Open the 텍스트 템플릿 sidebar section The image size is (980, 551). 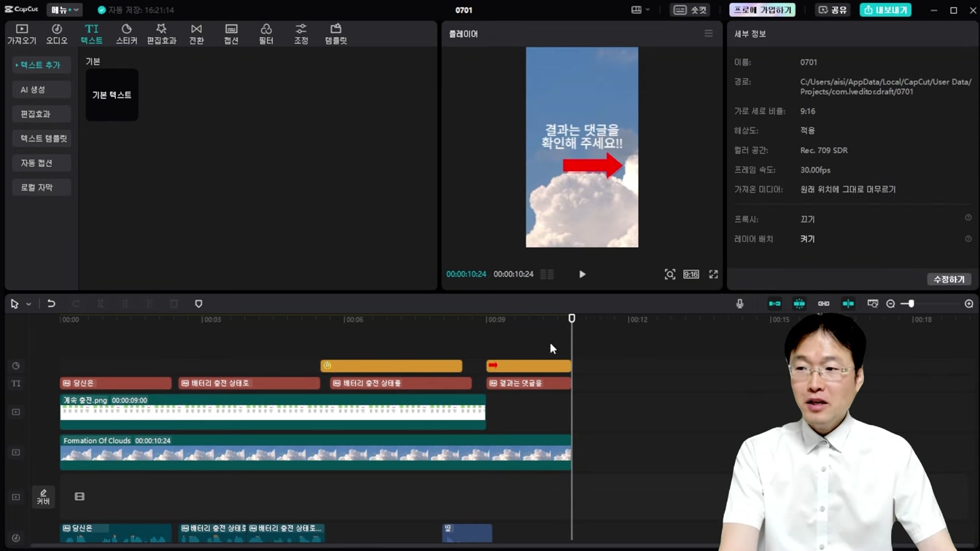click(41, 138)
